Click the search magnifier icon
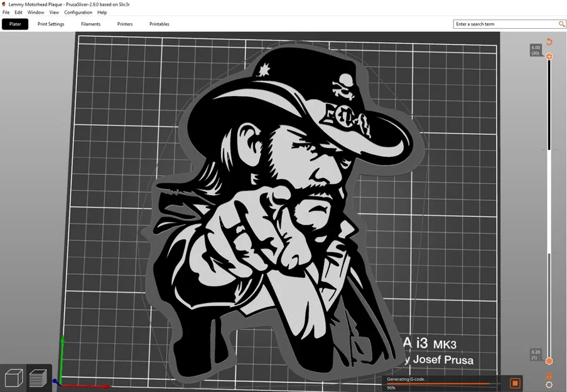Image resolution: width=567 pixels, height=392 pixels. click(561, 24)
